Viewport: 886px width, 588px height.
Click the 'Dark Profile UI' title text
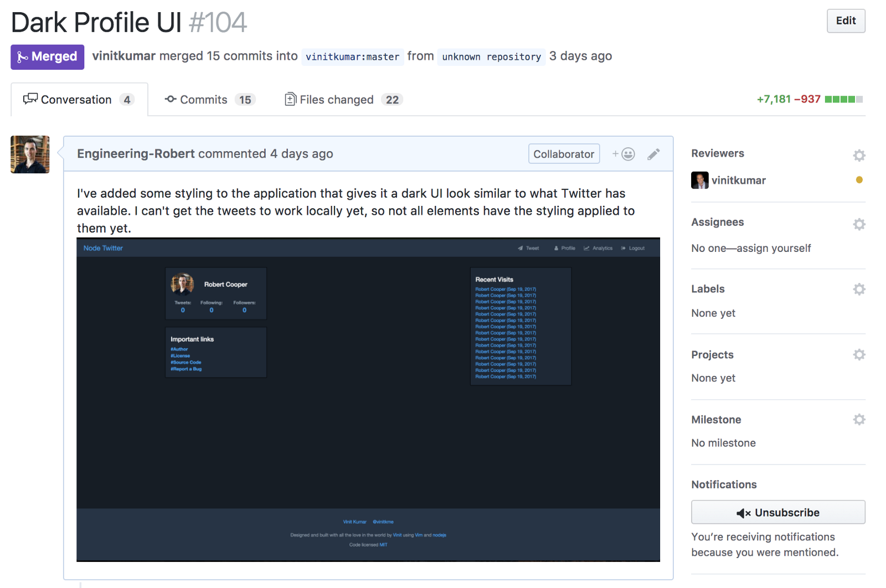pyautogui.click(x=96, y=23)
